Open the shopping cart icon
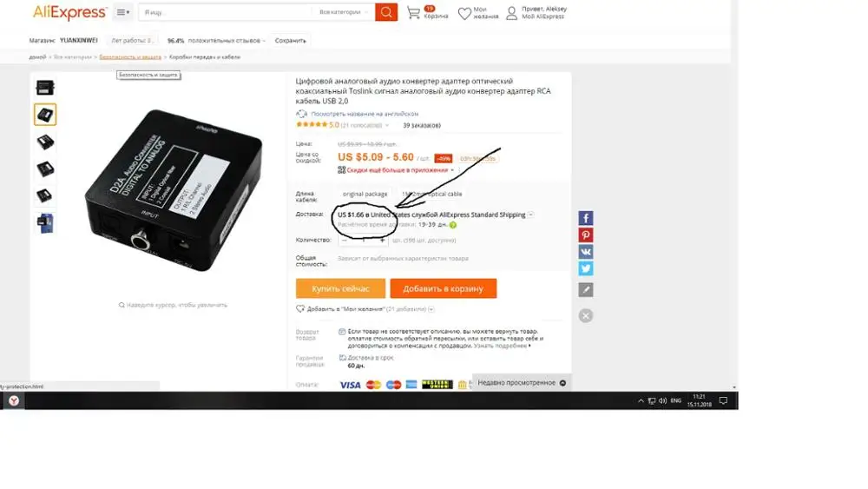This screenshot has width=868, height=489. click(x=413, y=13)
